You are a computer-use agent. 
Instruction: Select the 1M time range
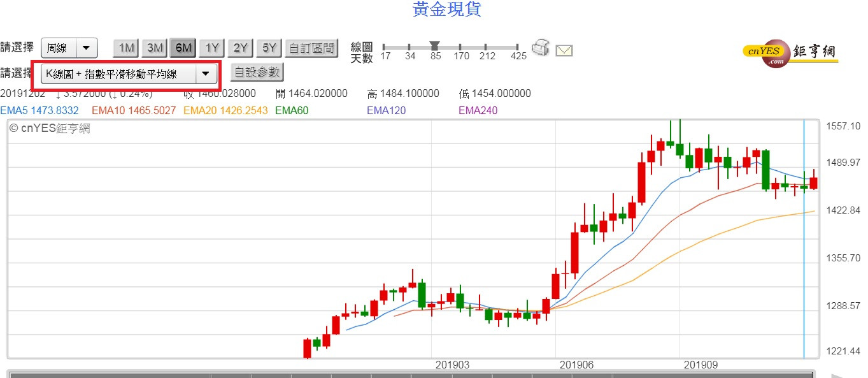[x=126, y=48]
